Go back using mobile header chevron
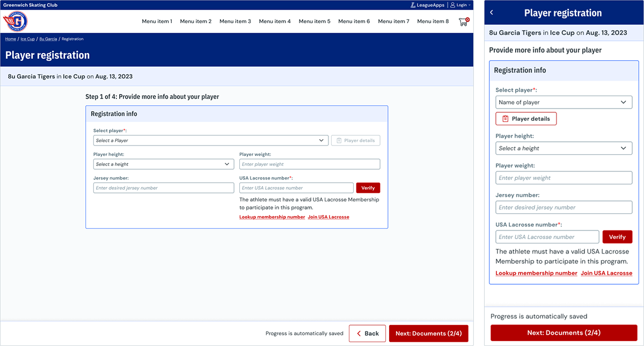This screenshot has height=346, width=644. point(492,12)
